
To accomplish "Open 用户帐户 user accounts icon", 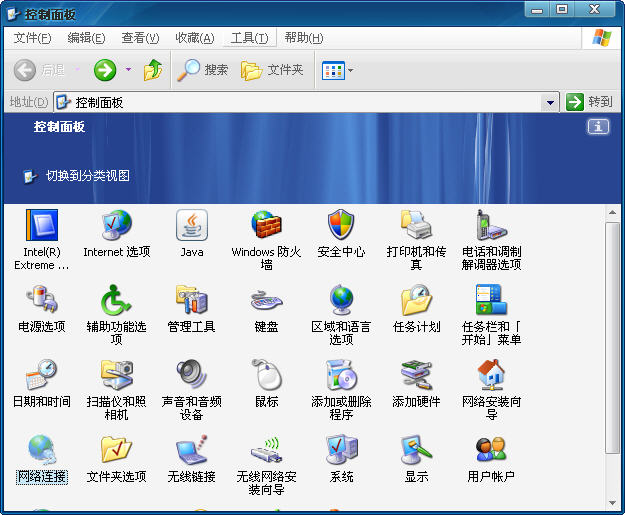I will (491, 450).
